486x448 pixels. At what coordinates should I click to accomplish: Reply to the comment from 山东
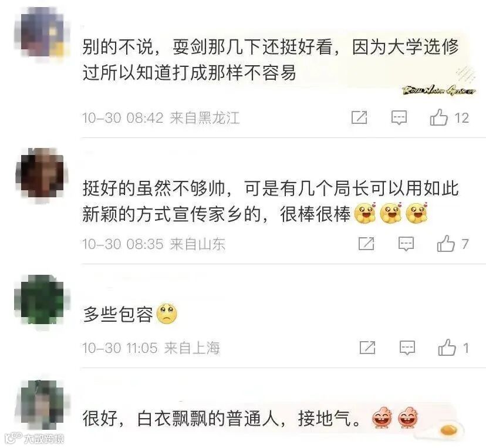tap(406, 244)
